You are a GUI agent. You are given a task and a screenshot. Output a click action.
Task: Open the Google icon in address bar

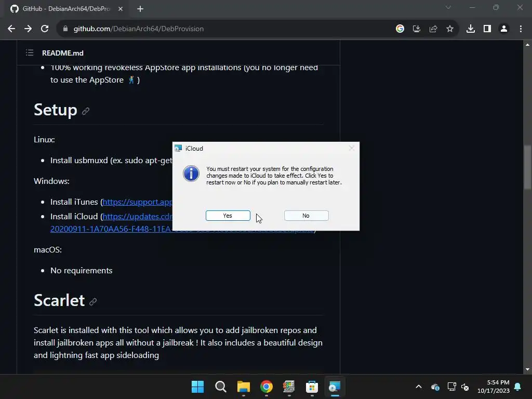coord(400,29)
